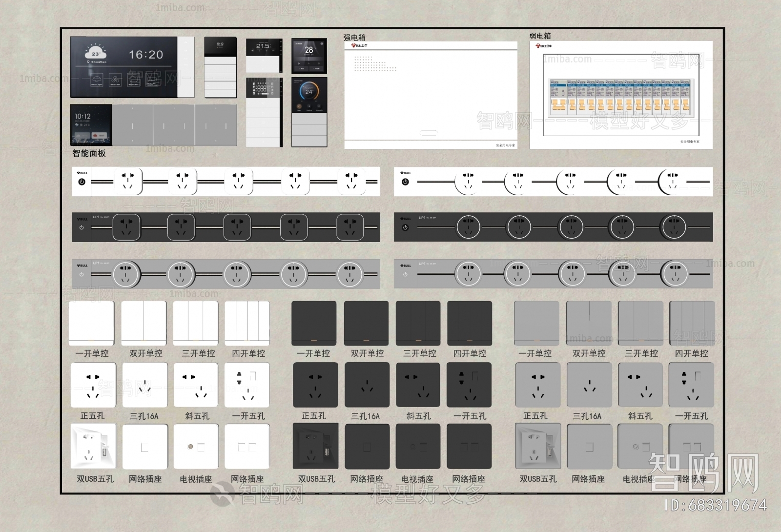Select the gray 双开单控 two-gang switch
781x532 pixels.
click(x=589, y=323)
